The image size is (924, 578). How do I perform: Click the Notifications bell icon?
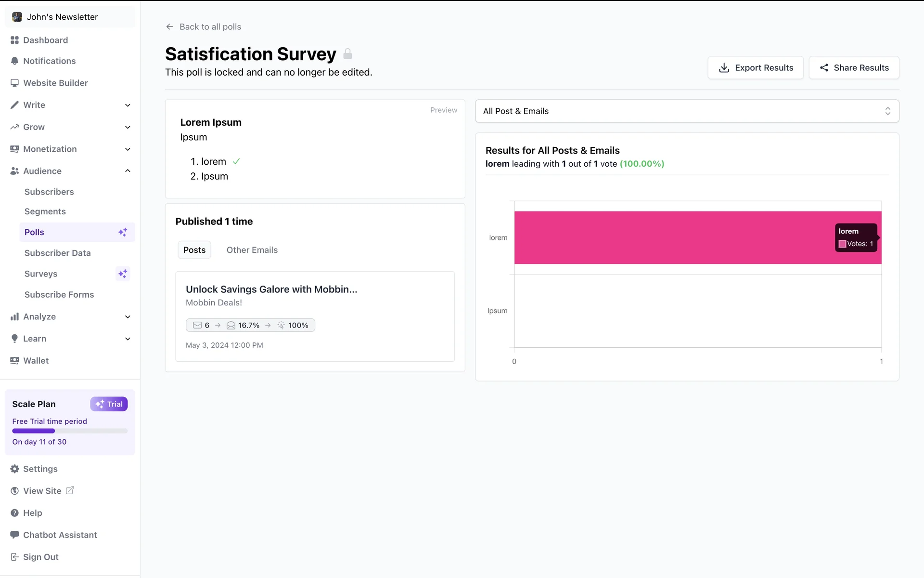(x=14, y=61)
